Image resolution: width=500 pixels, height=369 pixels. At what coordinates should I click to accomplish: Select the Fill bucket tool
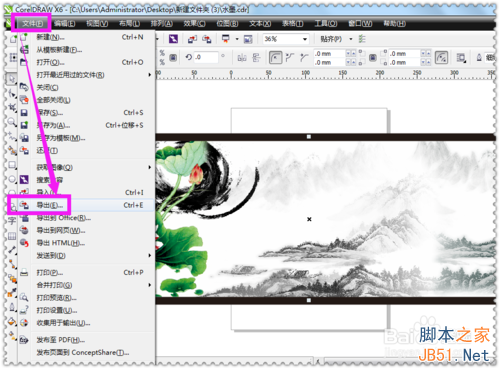pos(12,321)
